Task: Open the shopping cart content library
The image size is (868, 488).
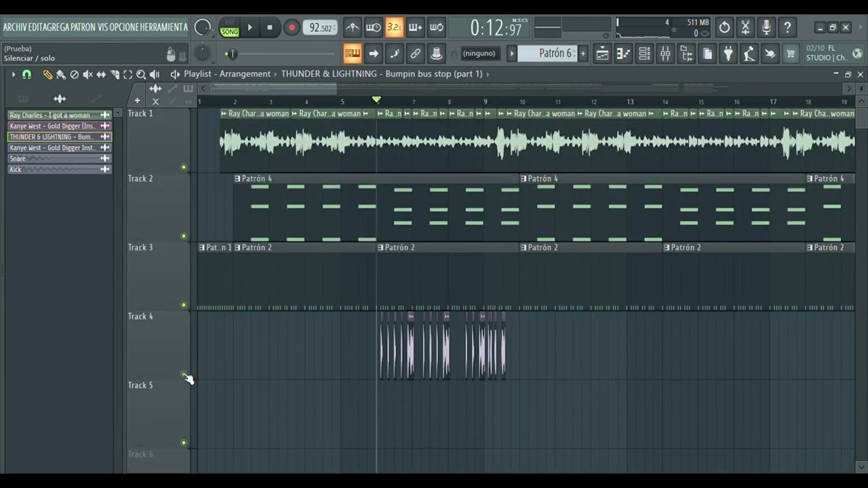Action: (791, 54)
